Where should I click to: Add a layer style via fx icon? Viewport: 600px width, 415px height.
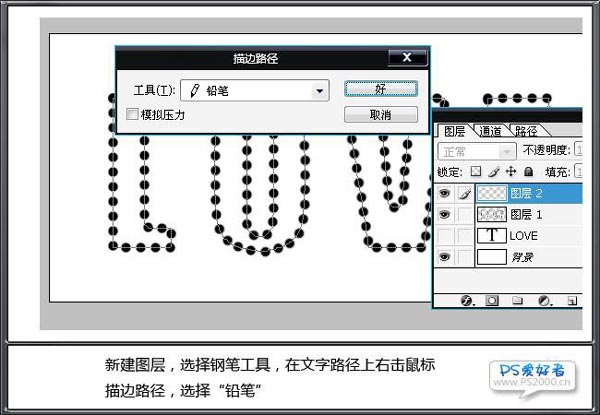[x=466, y=299]
